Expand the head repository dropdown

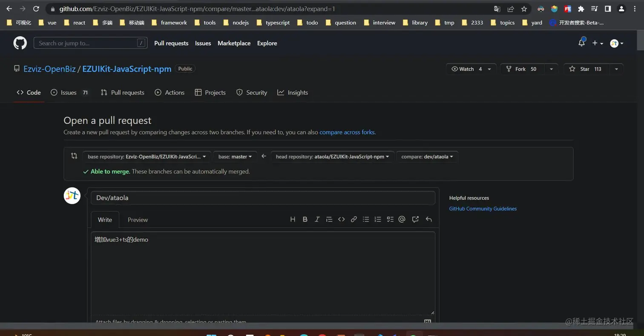pos(332,156)
